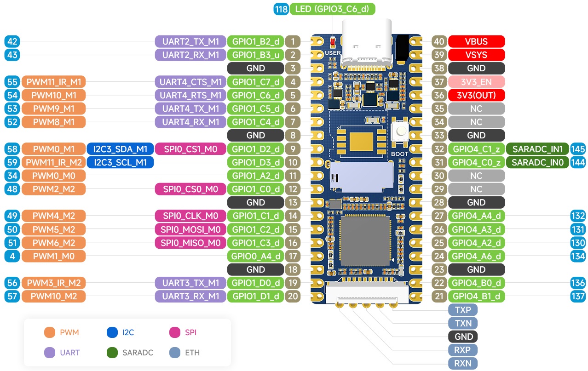
Task: Select the SPI0_CS1_M0 label
Action: 190,149
